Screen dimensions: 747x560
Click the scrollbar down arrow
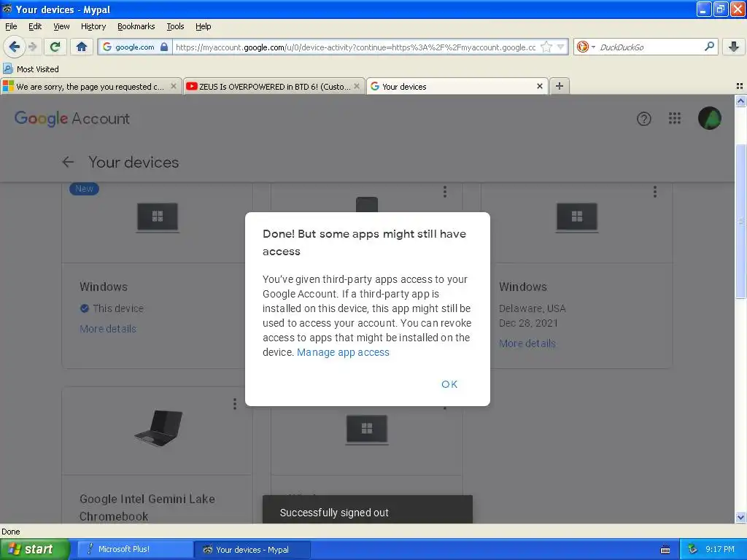tap(740, 517)
